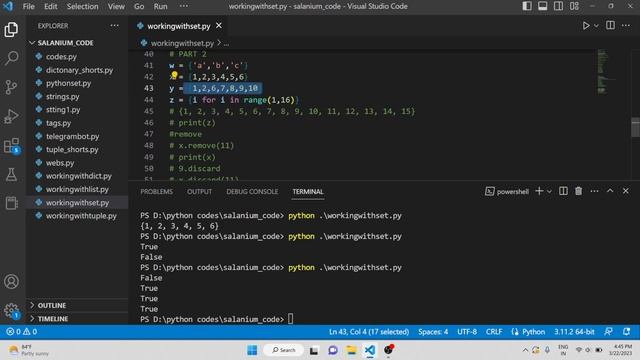Open the View menu
The image size is (640, 360).
point(116,7)
